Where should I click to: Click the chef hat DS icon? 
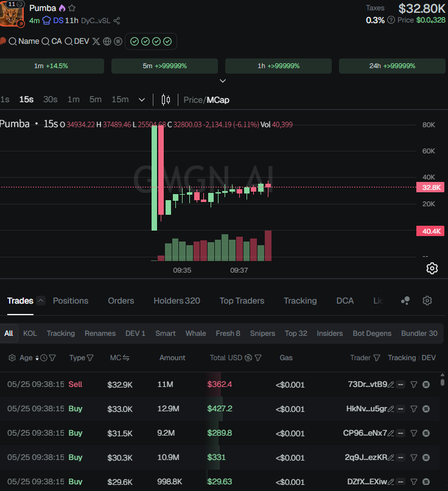(x=46, y=21)
